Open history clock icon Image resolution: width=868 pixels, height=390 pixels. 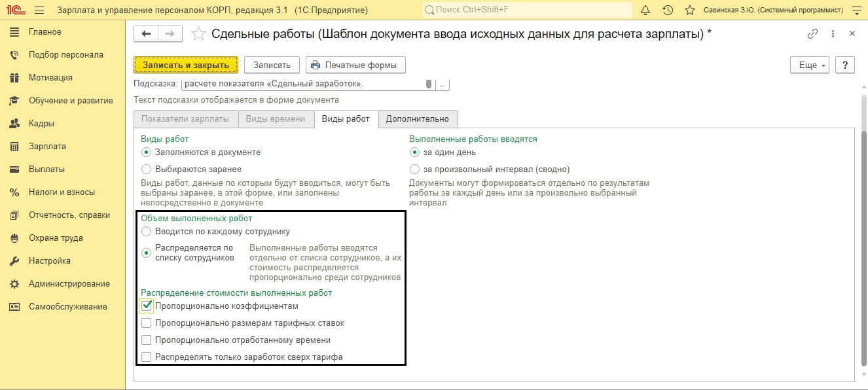(668, 10)
